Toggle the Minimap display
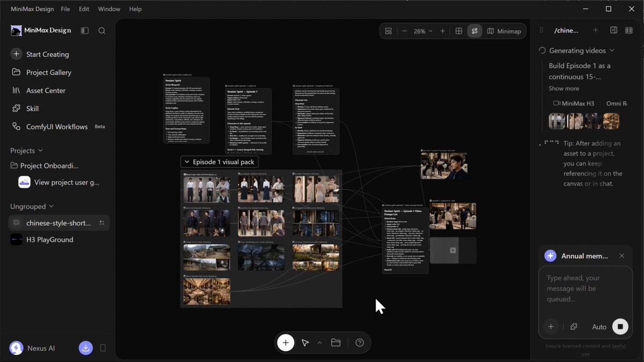The image size is (644, 362). pyautogui.click(x=504, y=31)
